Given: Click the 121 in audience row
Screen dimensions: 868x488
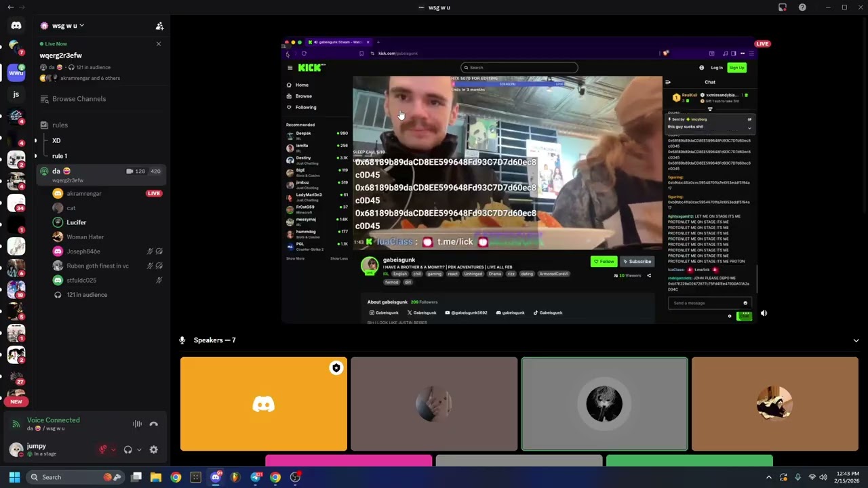Looking at the screenshot, I should pos(86,295).
